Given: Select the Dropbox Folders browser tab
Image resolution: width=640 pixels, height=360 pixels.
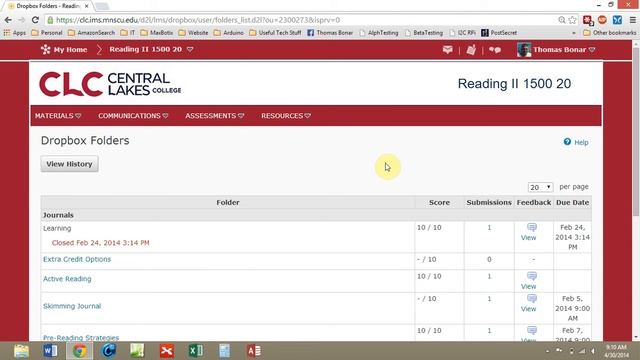Looking at the screenshot, I should [x=48, y=6].
